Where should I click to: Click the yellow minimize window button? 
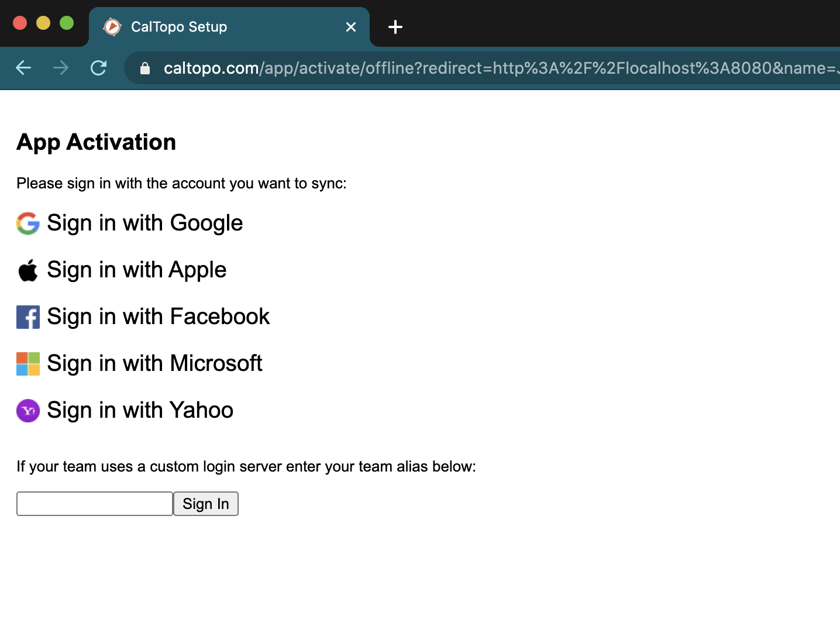click(43, 23)
